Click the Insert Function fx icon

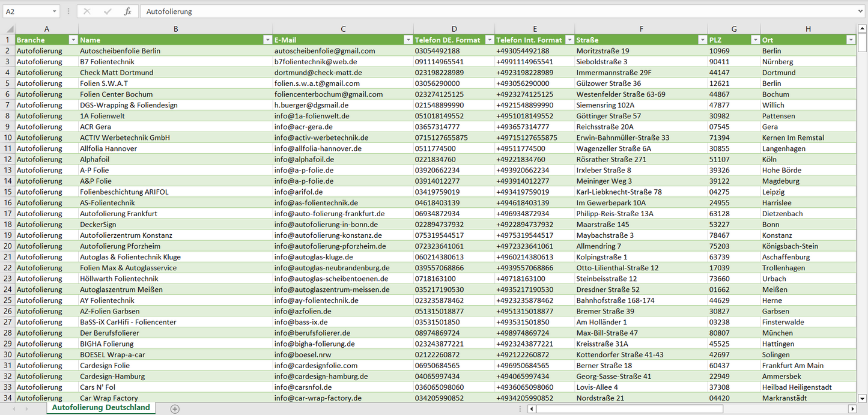point(127,11)
